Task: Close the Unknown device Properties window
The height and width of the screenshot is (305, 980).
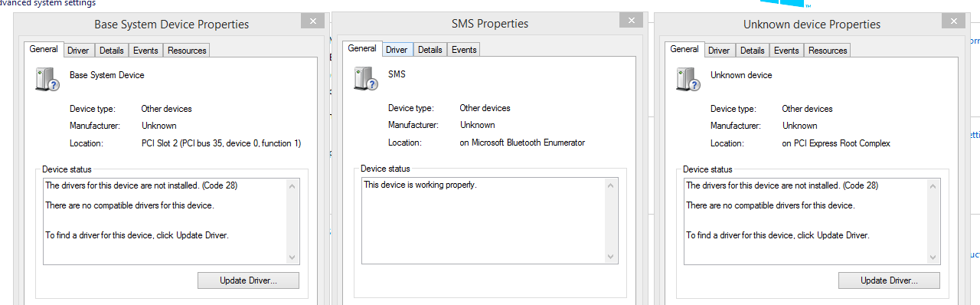Action: pos(952,21)
